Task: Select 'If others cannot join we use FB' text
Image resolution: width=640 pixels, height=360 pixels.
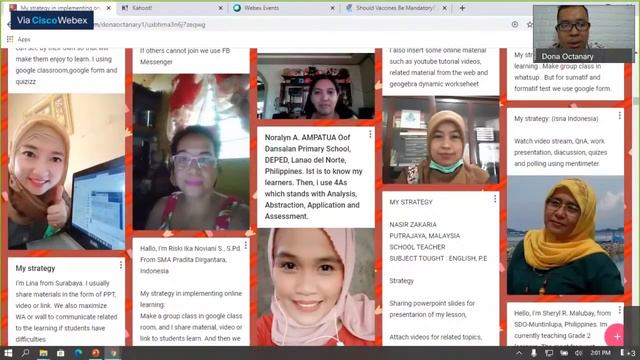Action: (x=185, y=51)
